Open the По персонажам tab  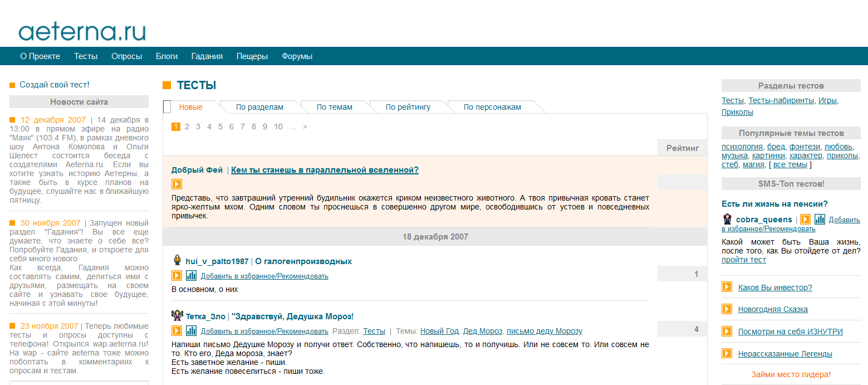click(x=492, y=107)
